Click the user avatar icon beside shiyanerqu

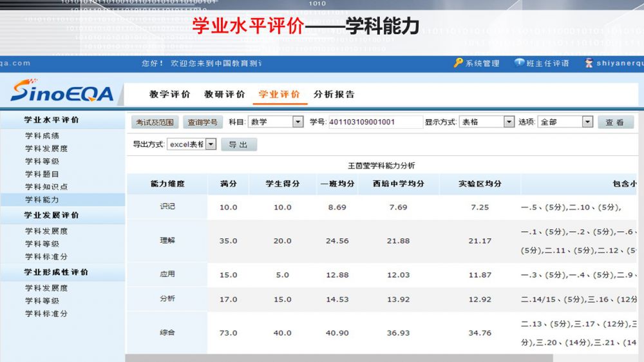(589, 63)
